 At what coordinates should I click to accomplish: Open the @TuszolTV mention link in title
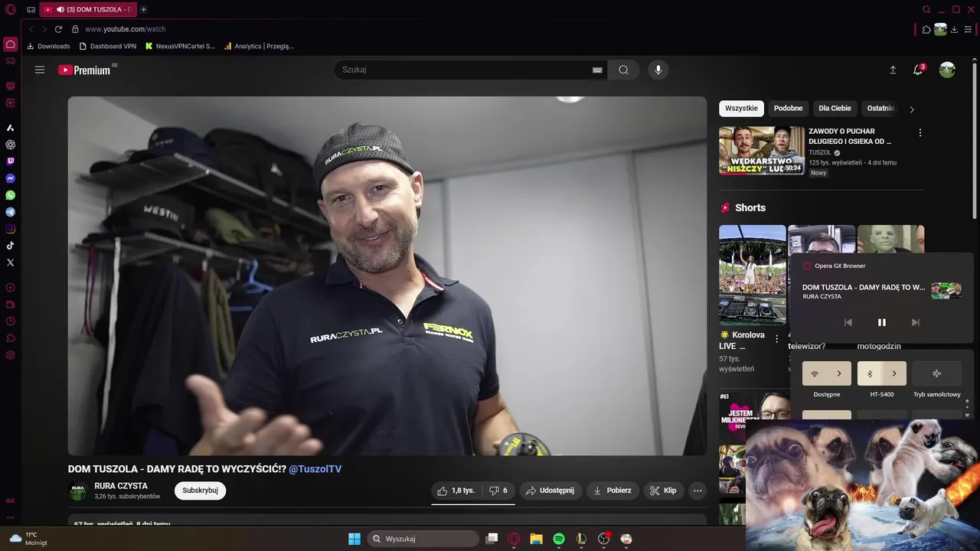[315, 469]
